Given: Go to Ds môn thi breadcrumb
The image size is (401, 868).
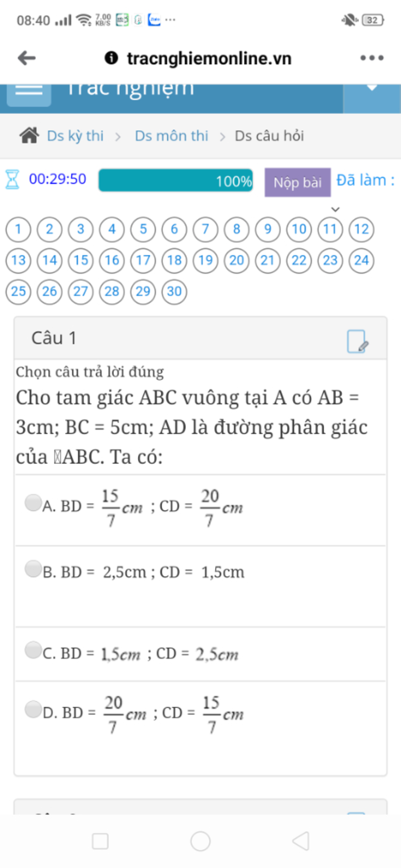Looking at the screenshot, I should tap(172, 136).
